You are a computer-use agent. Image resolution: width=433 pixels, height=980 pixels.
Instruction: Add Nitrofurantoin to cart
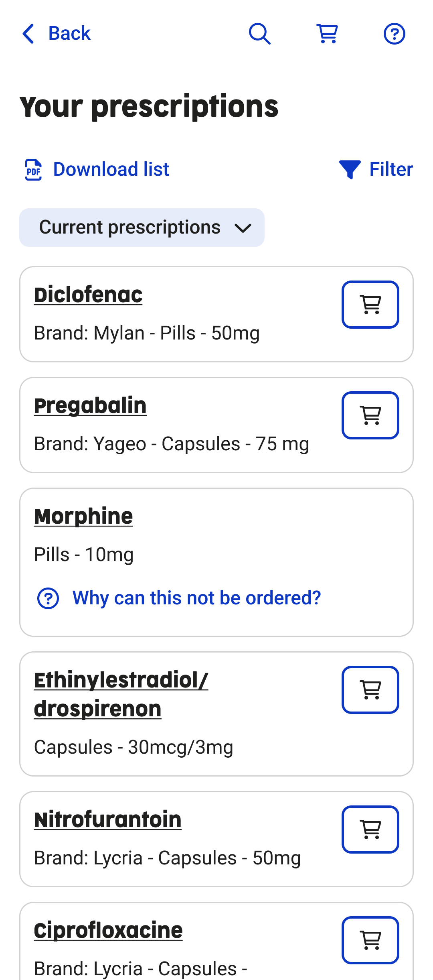click(x=370, y=830)
